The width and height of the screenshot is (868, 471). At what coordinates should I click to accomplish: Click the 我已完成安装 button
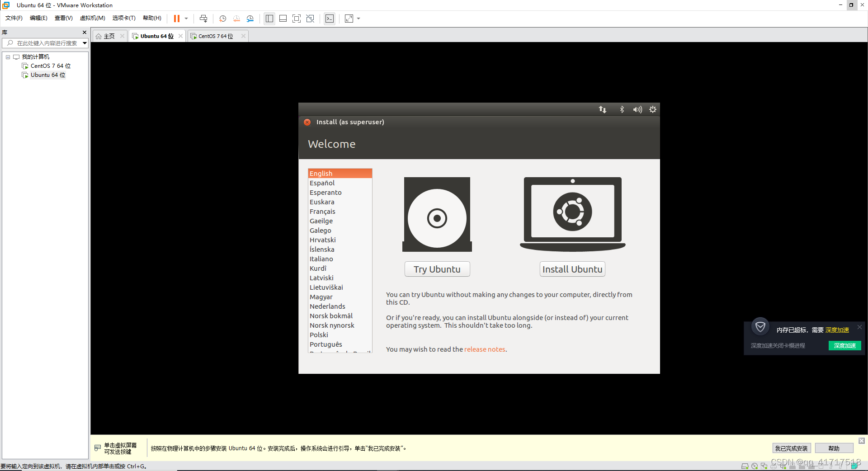click(791, 448)
